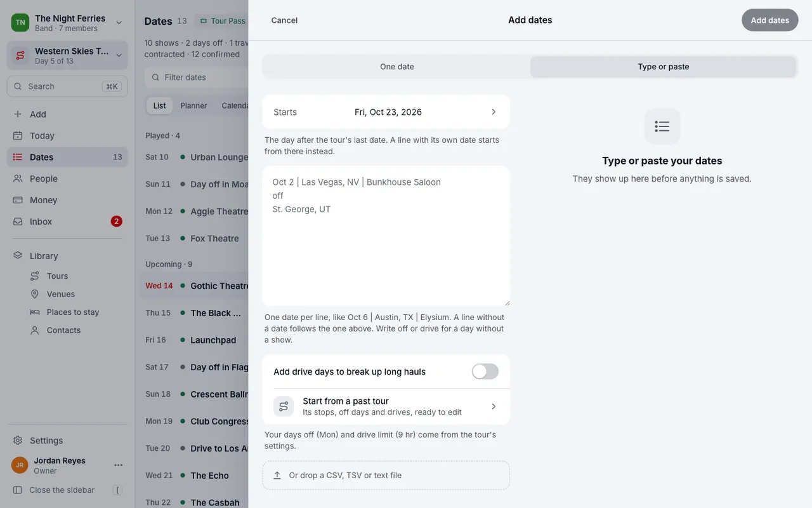This screenshot has height=508, width=812.
Task: Open Tours route icon under Library
Action: [35, 276]
